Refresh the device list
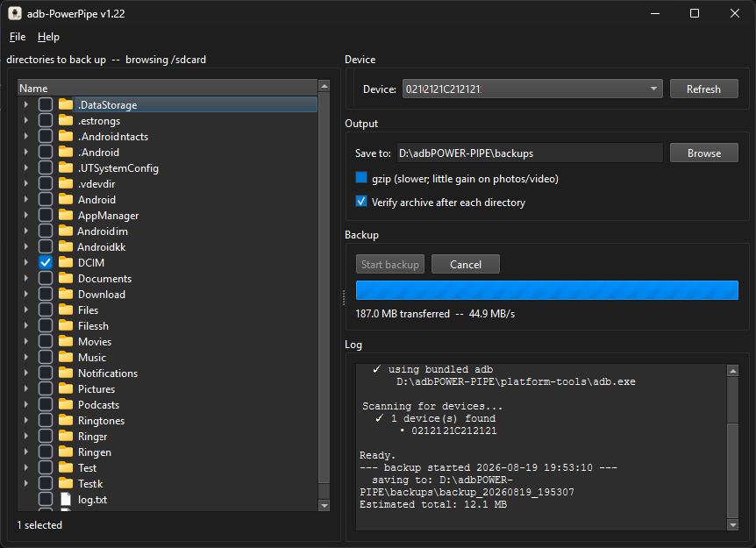Viewport: 756px width, 548px height. [x=703, y=89]
